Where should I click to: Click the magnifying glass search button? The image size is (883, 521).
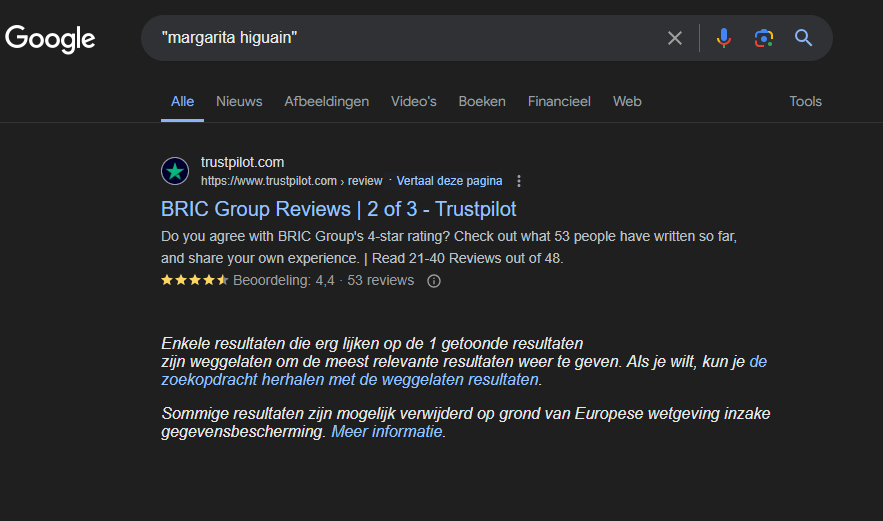804,38
